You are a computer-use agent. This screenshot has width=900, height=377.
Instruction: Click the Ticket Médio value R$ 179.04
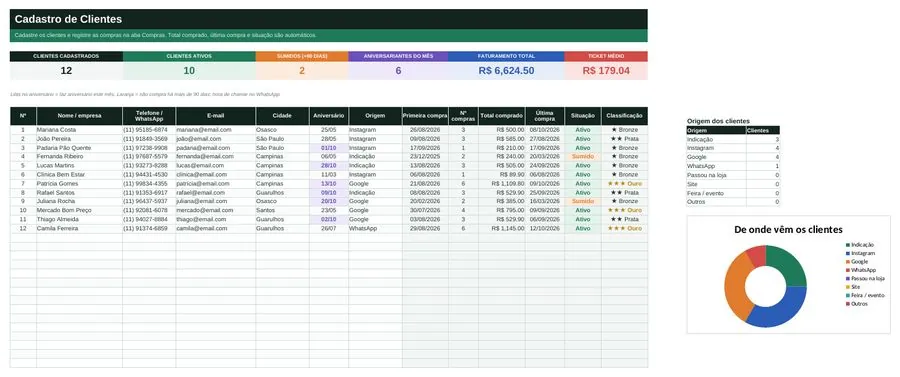(606, 71)
